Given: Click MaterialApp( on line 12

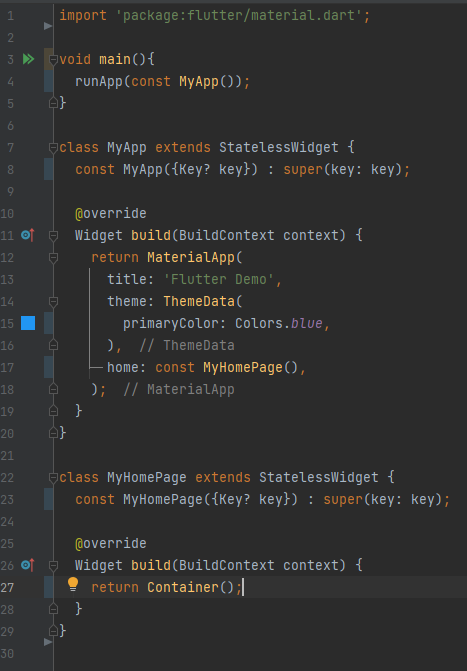Looking at the screenshot, I should (195, 257).
